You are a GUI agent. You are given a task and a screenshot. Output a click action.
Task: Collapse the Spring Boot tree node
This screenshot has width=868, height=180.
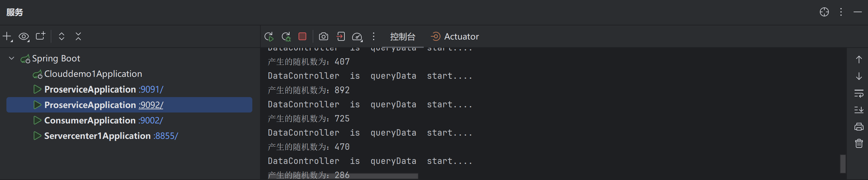(x=12, y=59)
